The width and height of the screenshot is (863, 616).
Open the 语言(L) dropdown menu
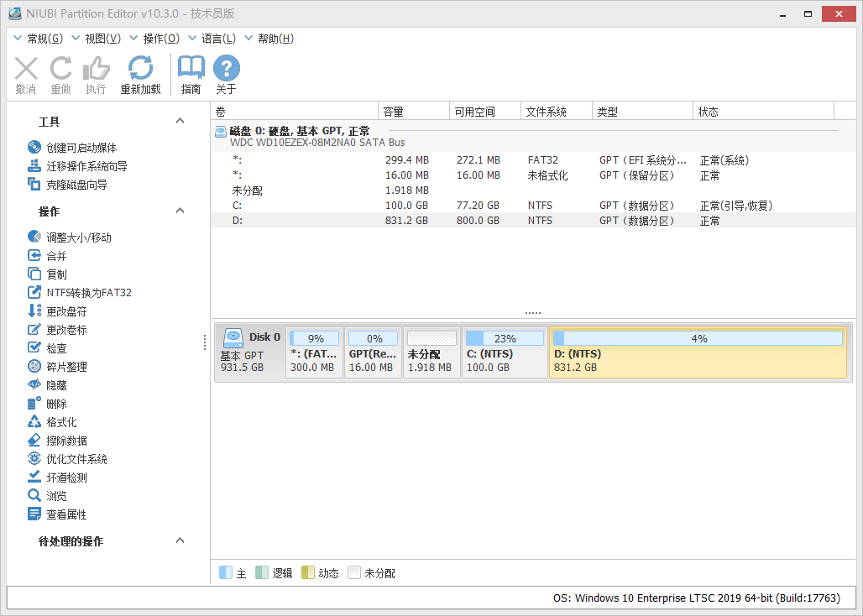click(220, 38)
